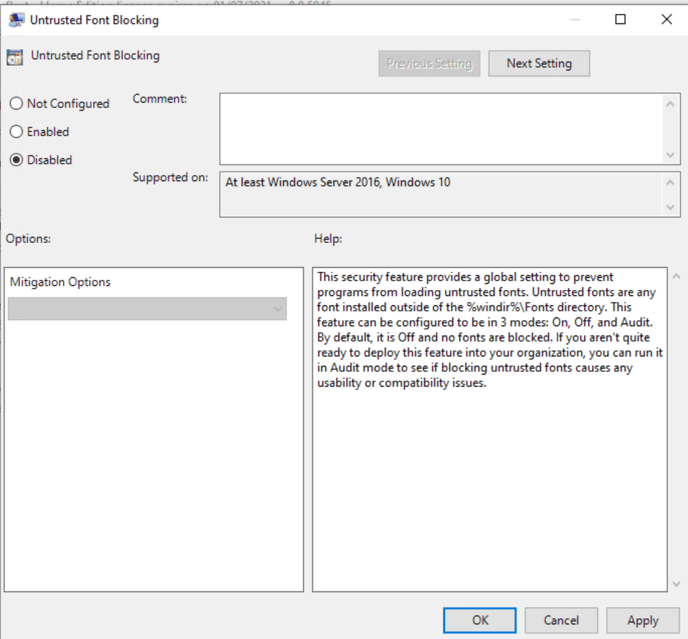
Task: Click the Supported on scroll down arrow
Action: 671,207
